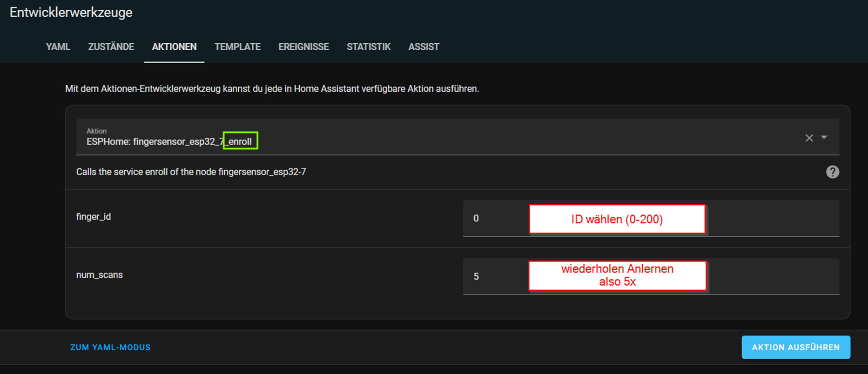
Task: Go to the EREIGNISSE tab
Action: [x=303, y=47]
